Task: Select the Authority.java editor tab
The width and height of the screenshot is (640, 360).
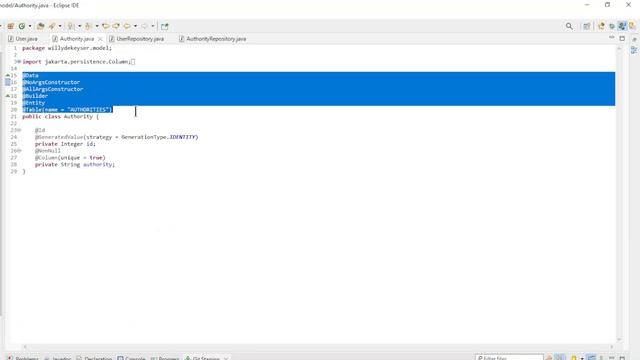Action: click(x=73, y=39)
